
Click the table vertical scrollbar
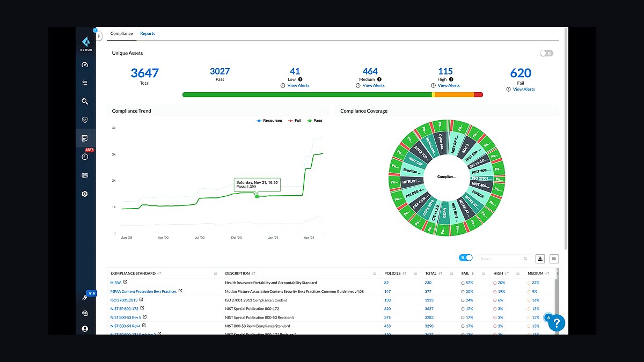(x=556, y=306)
